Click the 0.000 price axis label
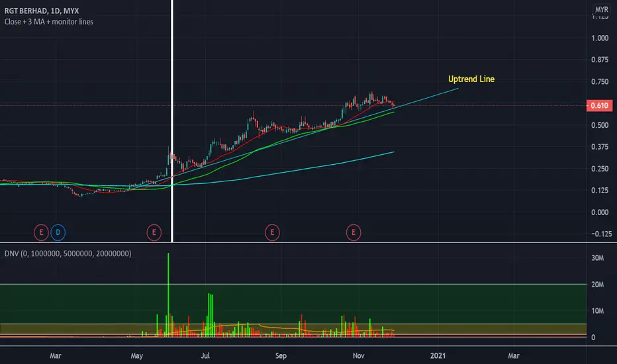 pyautogui.click(x=600, y=212)
